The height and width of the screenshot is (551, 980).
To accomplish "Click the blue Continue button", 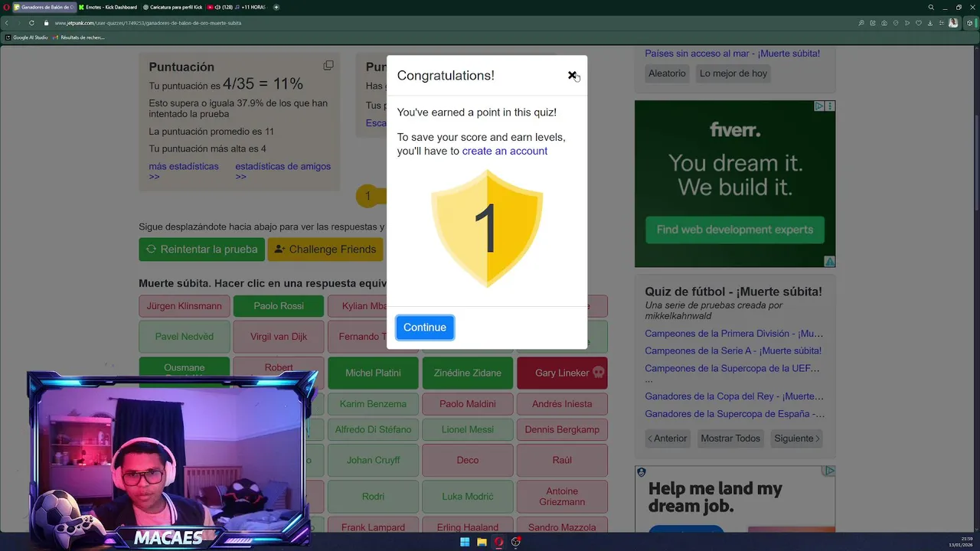I will point(425,328).
